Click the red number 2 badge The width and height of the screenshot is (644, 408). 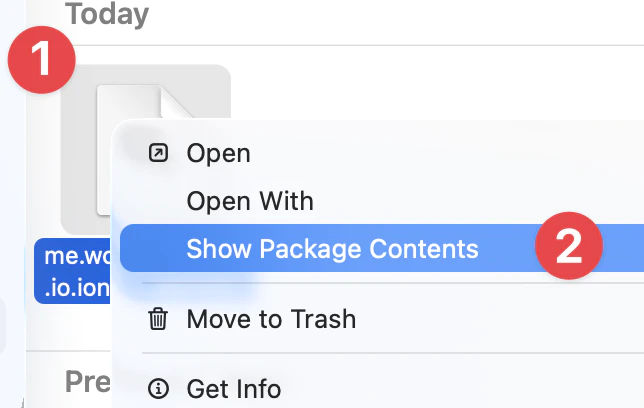point(569,248)
